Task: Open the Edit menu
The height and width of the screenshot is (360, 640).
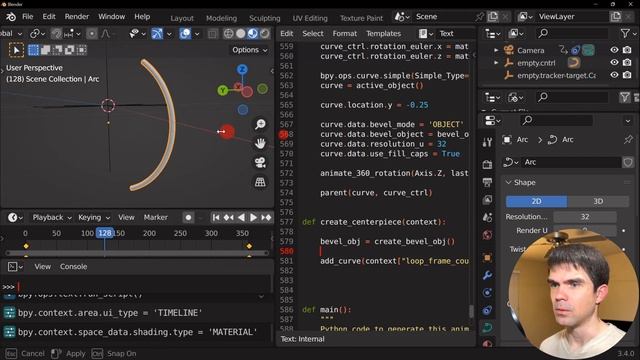Action: pos(49,17)
